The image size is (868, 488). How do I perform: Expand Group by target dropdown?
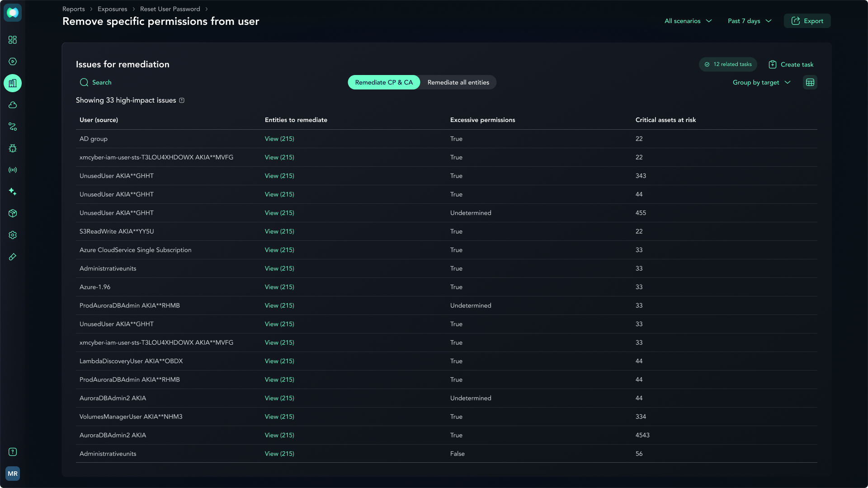pyautogui.click(x=761, y=82)
